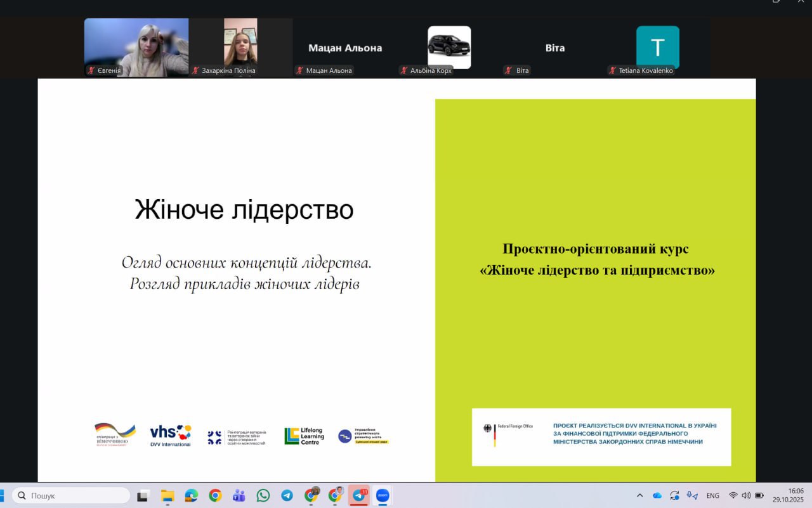Screen dimensions: 812x508
Task: Open Telegram showing the unread badge
Action: tap(359, 496)
